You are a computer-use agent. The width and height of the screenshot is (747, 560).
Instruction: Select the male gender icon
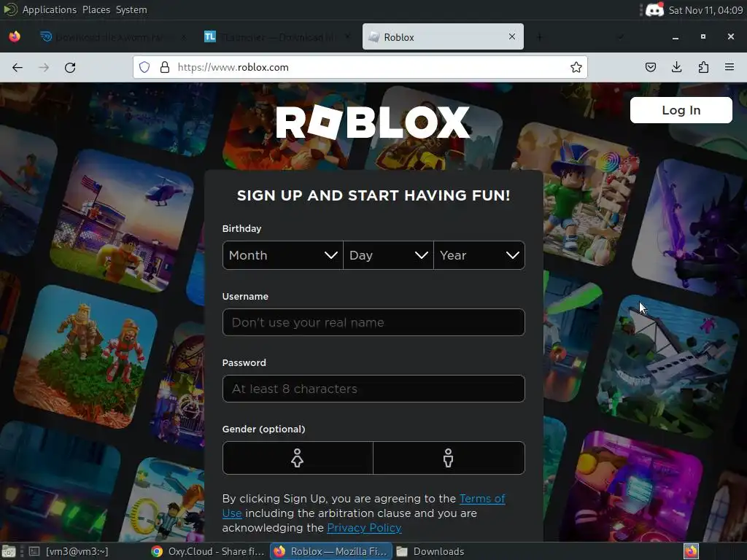coord(449,458)
